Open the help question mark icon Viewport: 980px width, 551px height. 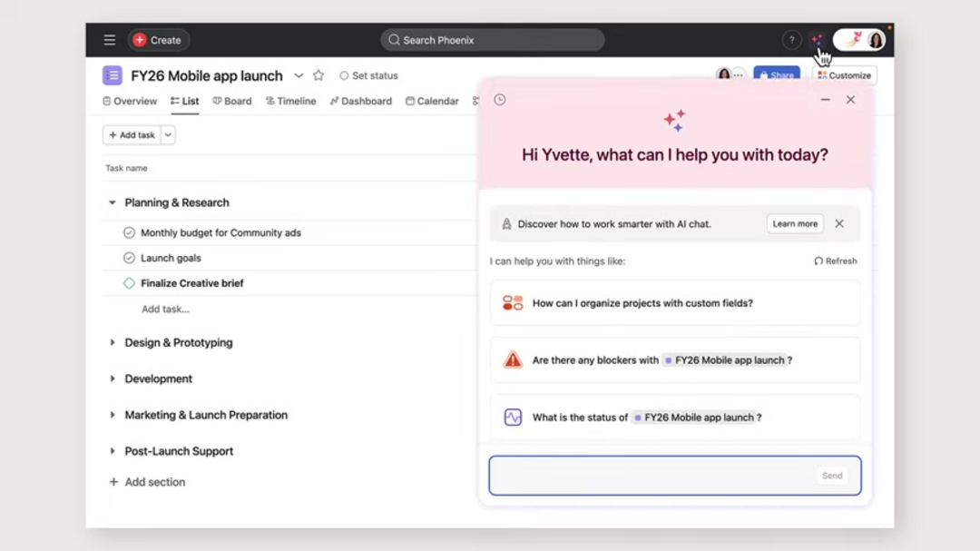click(x=791, y=40)
